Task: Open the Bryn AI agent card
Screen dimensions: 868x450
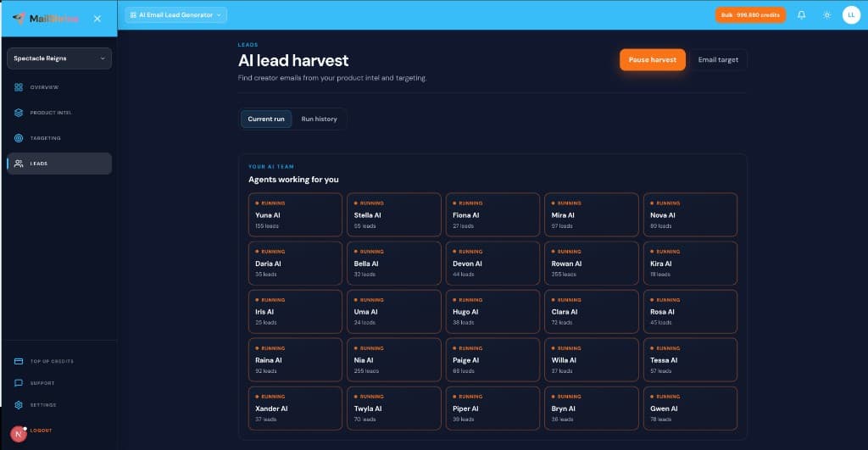Action: point(591,408)
